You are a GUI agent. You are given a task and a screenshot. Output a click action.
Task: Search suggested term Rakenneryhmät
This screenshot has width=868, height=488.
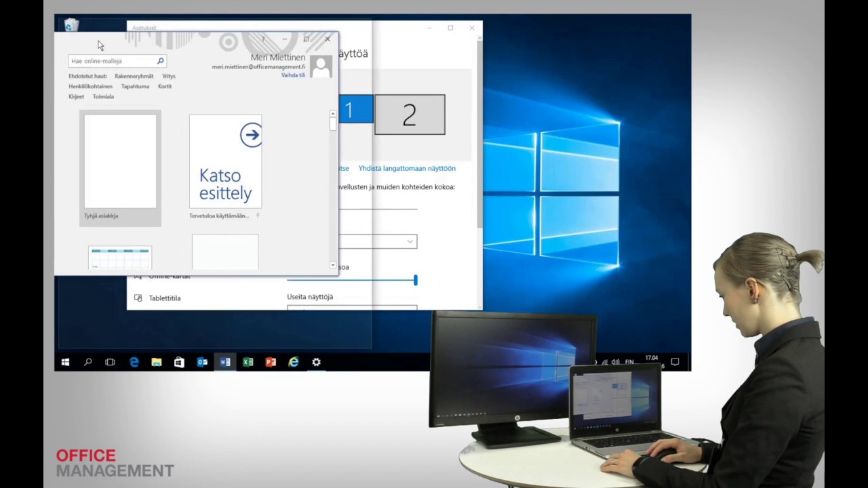tap(134, 77)
